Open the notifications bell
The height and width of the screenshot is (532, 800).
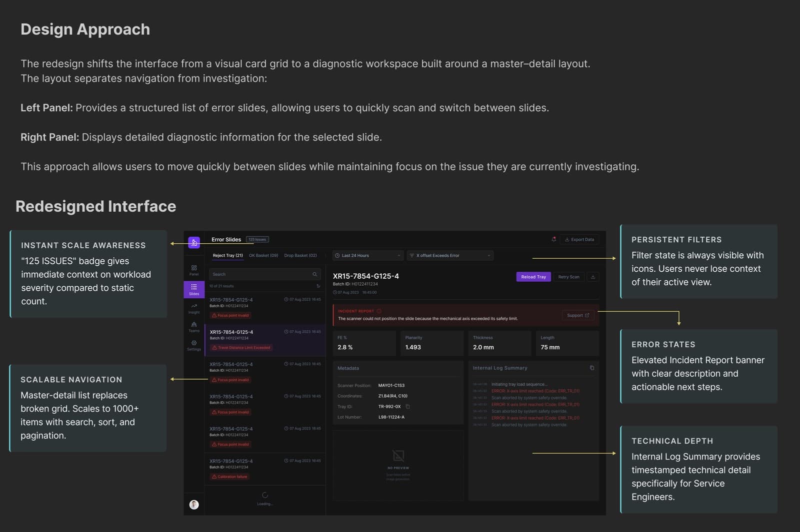coord(553,239)
